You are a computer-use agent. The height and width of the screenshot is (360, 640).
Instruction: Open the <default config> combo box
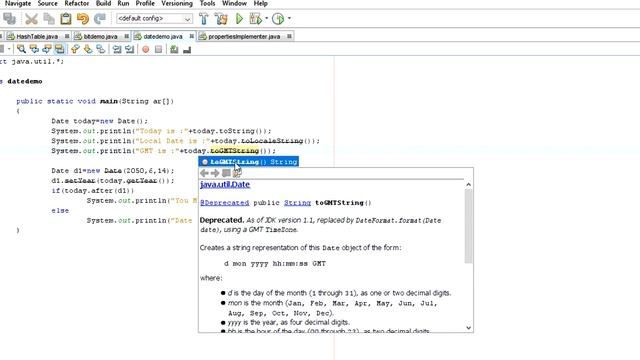154,19
